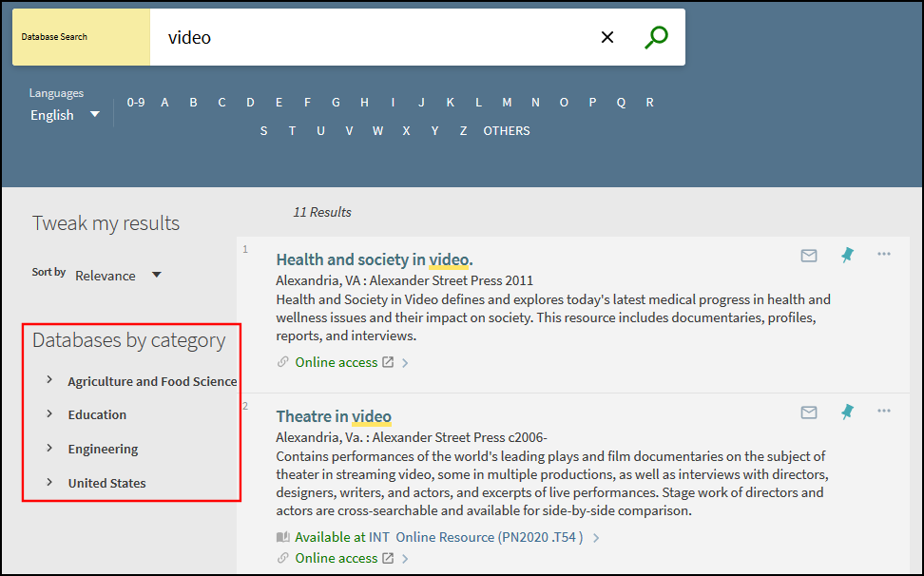This screenshot has height=576, width=924.
Task: Browse databases starting with letter H
Action: [x=364, y=103]
